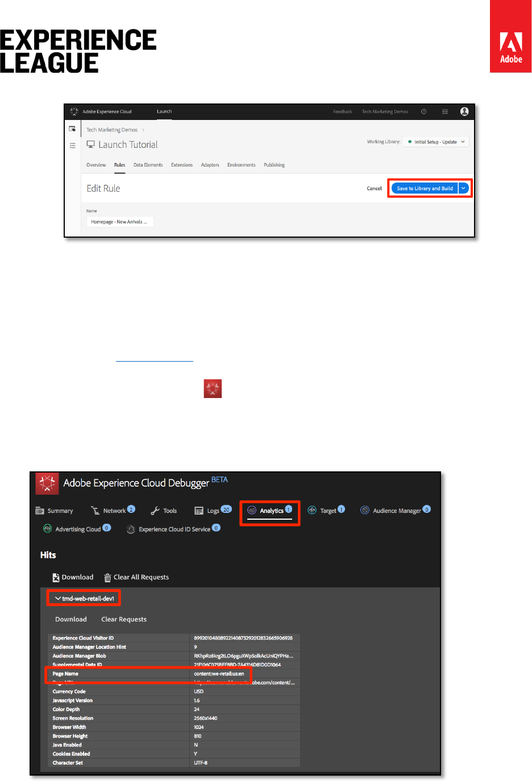Go to the Extensions tab
The height and width of the screenshot is (783, 532).
(x=182, y=165)
